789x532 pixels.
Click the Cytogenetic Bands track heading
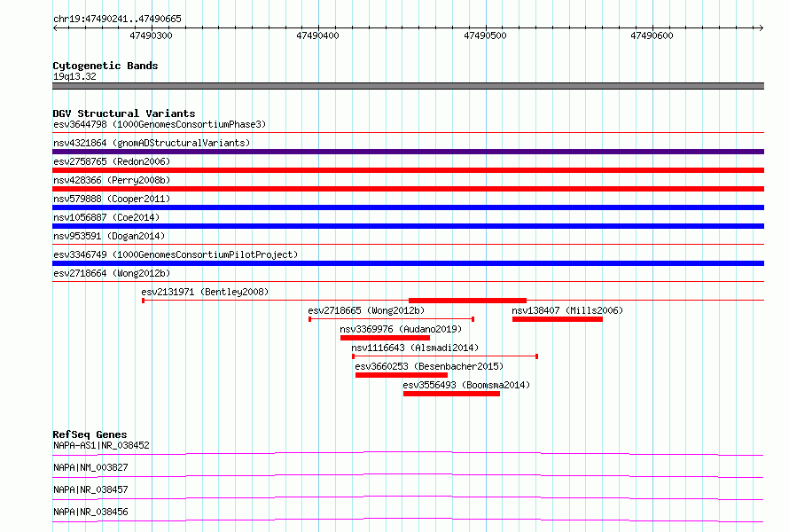[x=105, y=66]
